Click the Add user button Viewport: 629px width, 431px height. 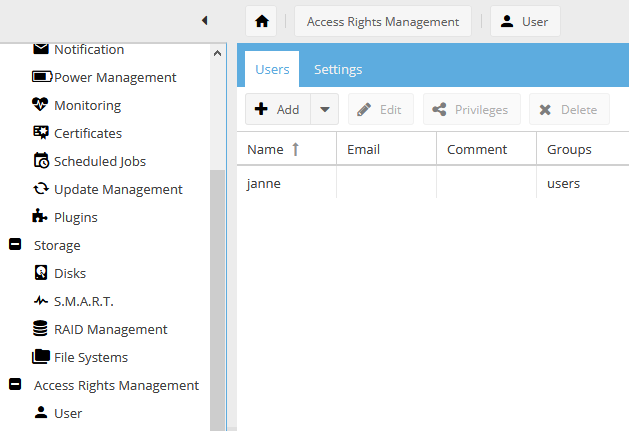pyautogui.click(x=277, y=110)
